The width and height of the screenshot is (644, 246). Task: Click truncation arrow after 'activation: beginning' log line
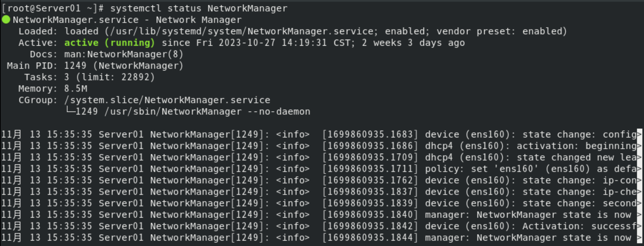click(639, 146)
